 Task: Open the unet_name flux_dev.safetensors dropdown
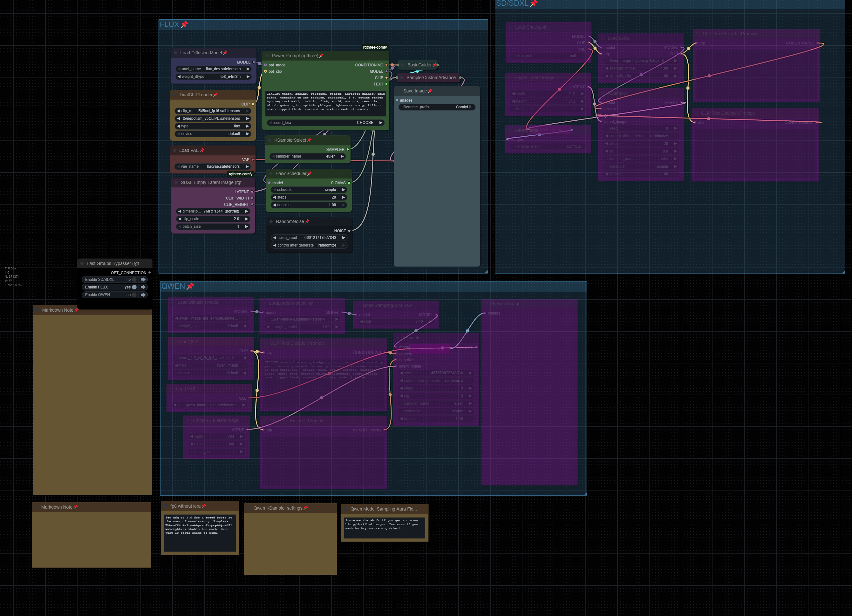click(213, 69)
